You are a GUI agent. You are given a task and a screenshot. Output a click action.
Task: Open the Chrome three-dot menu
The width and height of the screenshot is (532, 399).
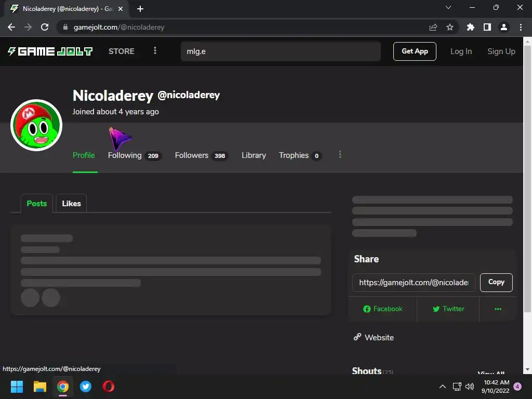tap(521, 27)
